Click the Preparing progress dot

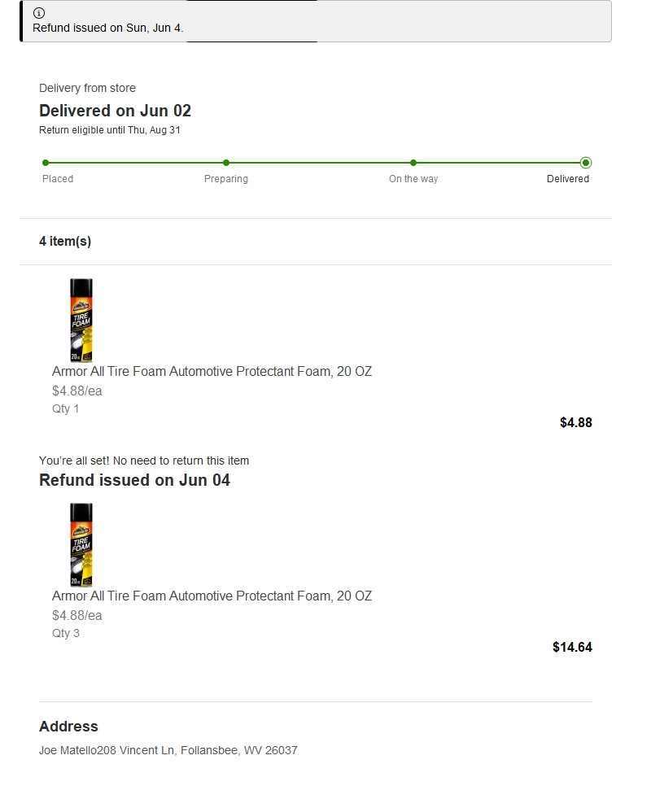[226, 163]
